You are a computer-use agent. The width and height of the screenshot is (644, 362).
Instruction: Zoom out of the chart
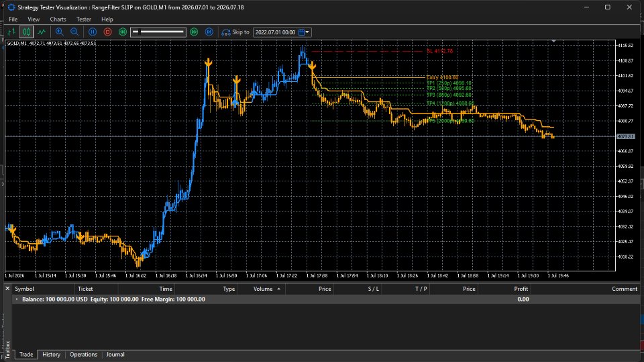[74, 32]
